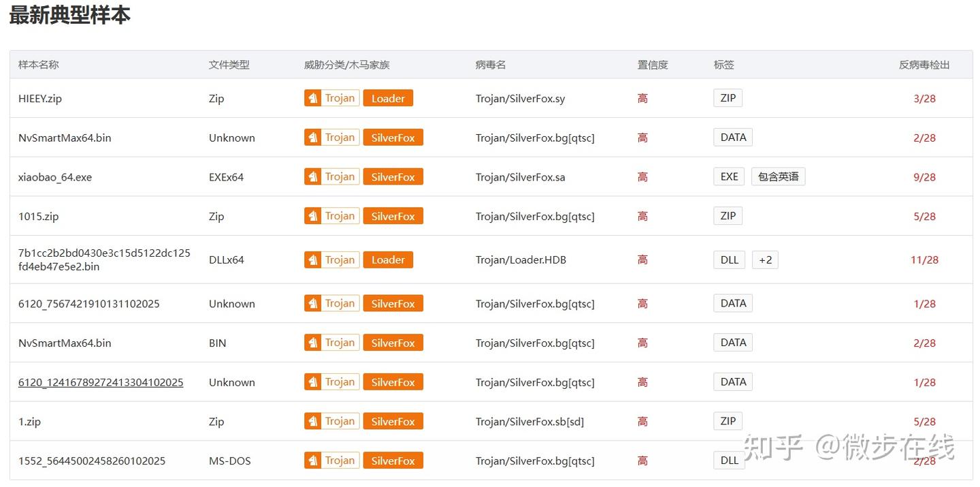Click virus name Trojan/SilverFox.sb[sd]
This screenshot has height=487, width=980.
(x=530, y=422)
